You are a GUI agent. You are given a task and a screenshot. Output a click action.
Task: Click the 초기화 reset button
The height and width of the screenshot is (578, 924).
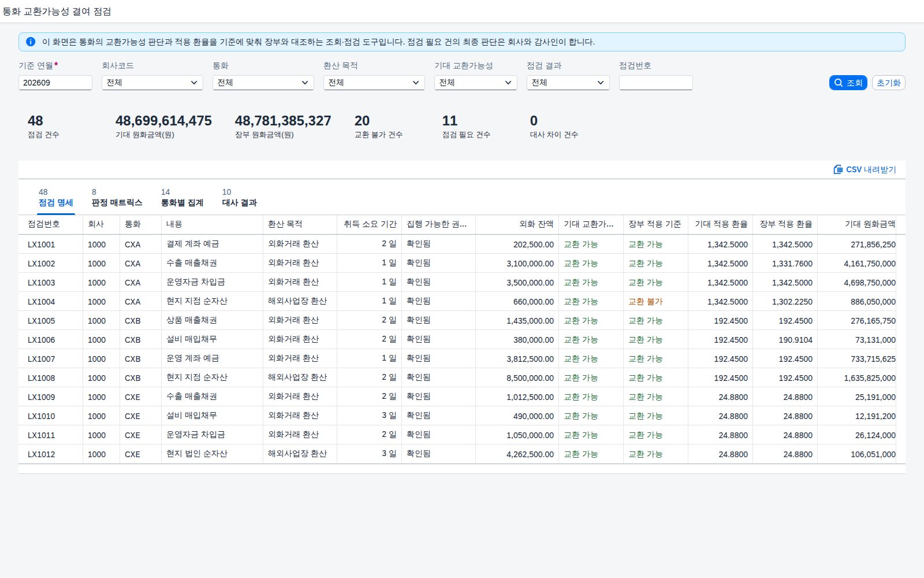pyautogui.click(x=888, y=83)
